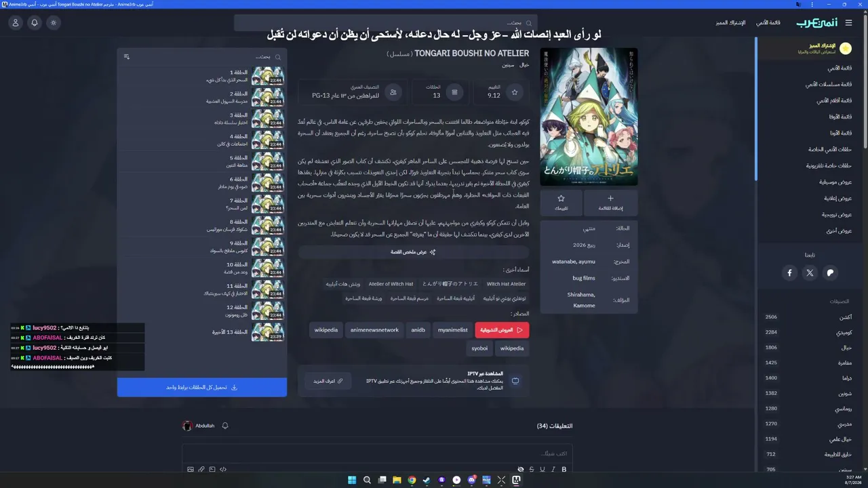868x488 pixels.
Task: Open the myanimelist source link
Action: coord(452,330)
